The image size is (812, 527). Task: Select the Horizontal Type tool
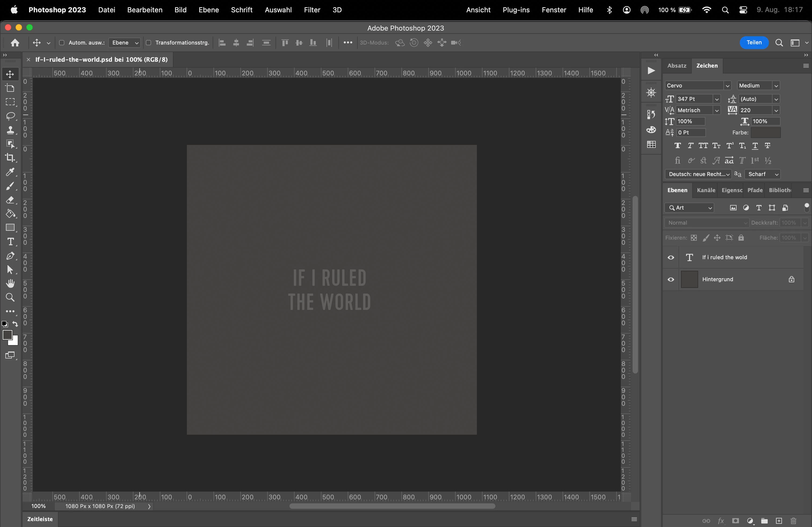click(10, 242)
